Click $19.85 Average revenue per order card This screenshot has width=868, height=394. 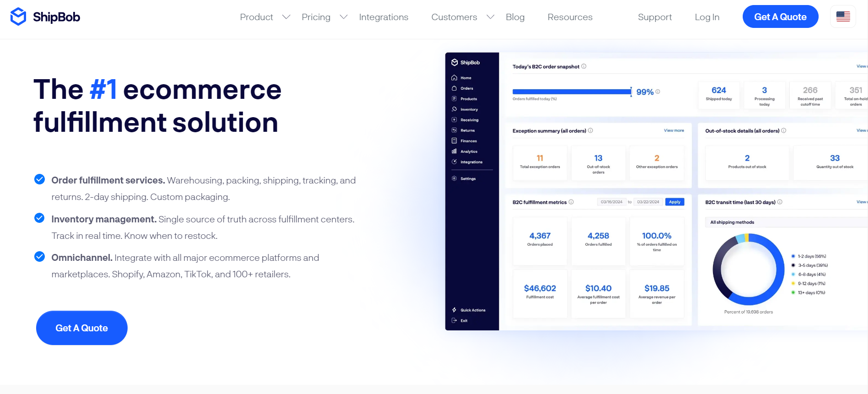point(657,294)
